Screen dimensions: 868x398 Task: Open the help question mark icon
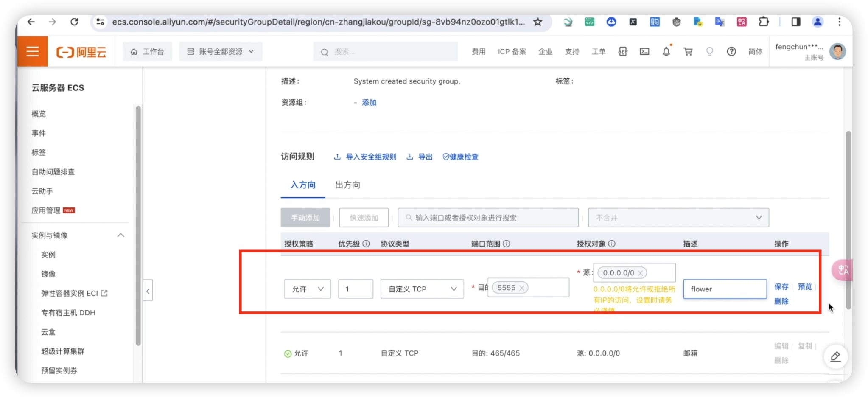pos(731,52)
